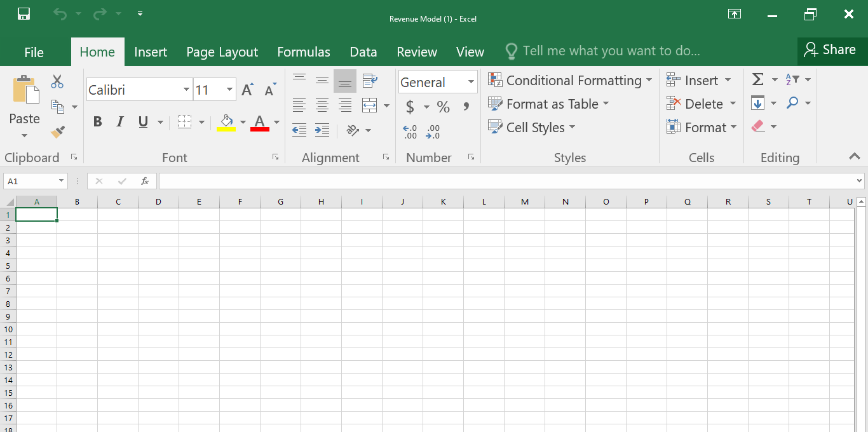This screenshot has width=868, height=432.
Task: Click the Wrap Text icon
Action: [370, 81]
